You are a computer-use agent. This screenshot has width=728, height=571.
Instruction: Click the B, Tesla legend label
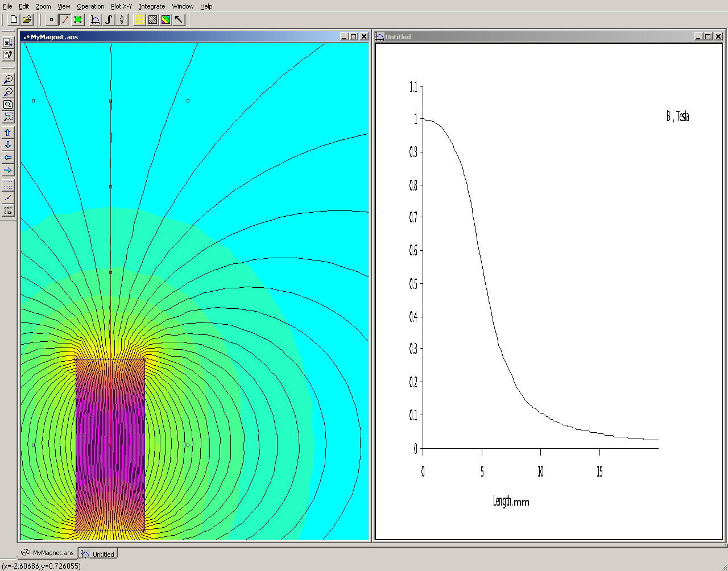point(677,117)
